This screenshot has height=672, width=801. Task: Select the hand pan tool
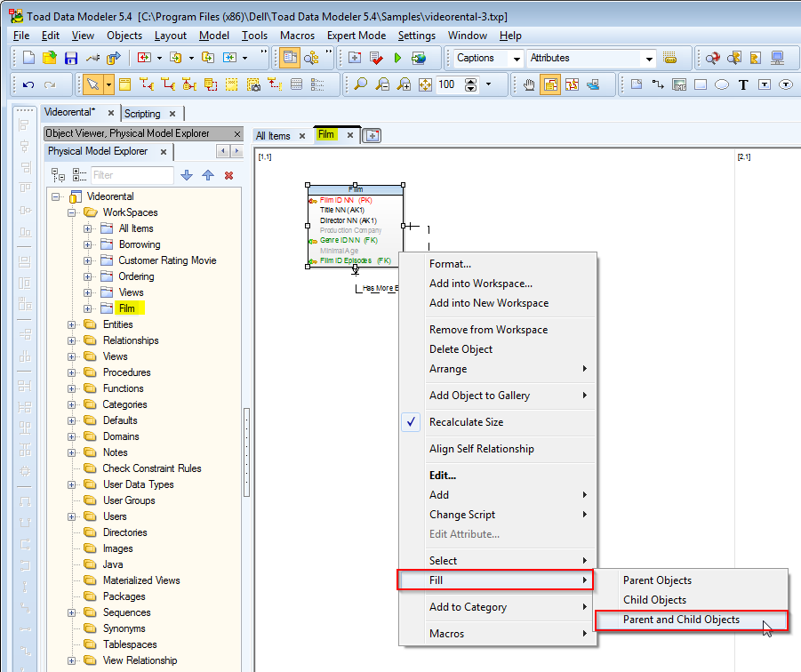pos(529,84)
